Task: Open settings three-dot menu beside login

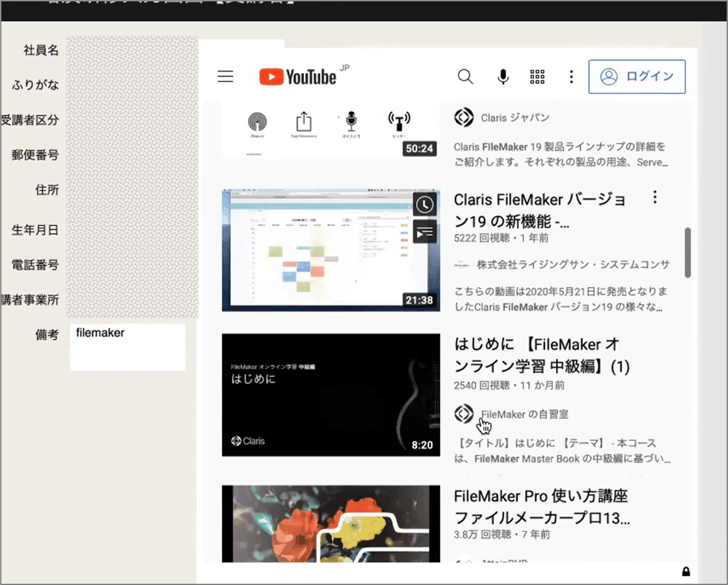Action: 571,76
